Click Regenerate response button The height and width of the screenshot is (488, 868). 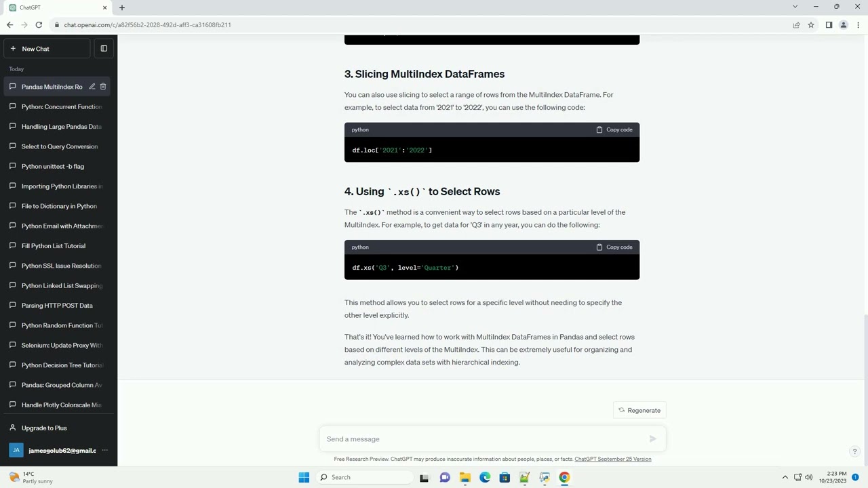click(x=639, y=410)
